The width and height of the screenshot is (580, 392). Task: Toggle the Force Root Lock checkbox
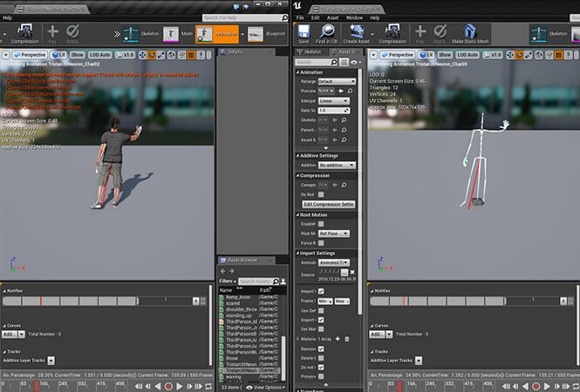click(x=321, y=242)
